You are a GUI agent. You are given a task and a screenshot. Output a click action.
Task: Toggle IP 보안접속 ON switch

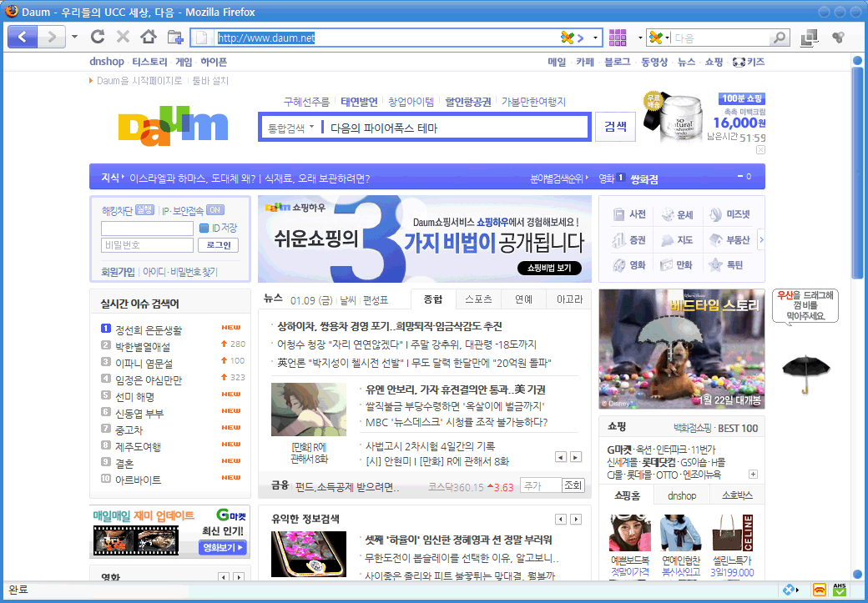point(214,210)
